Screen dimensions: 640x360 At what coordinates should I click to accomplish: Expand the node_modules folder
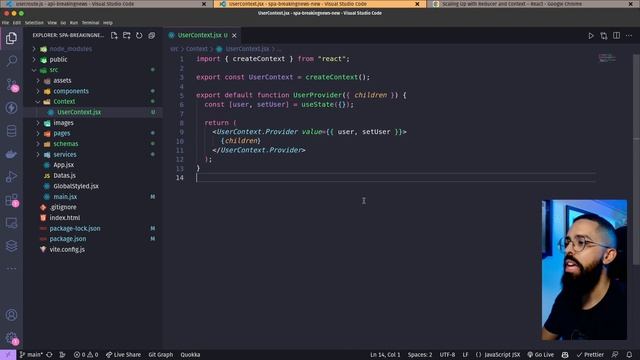pos(34,49)
